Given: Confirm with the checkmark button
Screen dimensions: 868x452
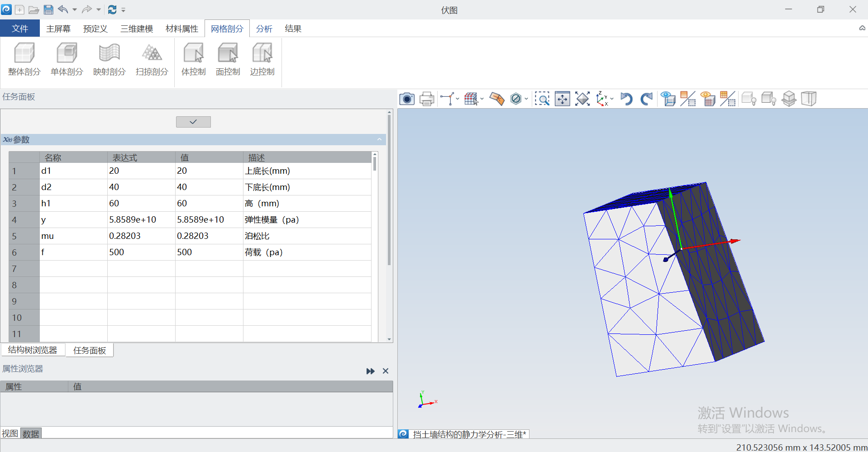Looking at the screenshot, I should click(x=193, y=122).
